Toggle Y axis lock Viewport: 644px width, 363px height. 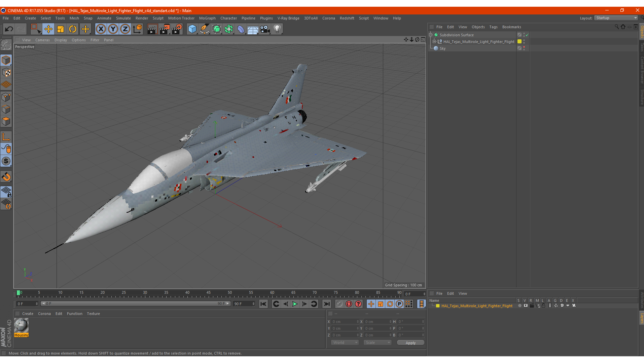[113, 29]
